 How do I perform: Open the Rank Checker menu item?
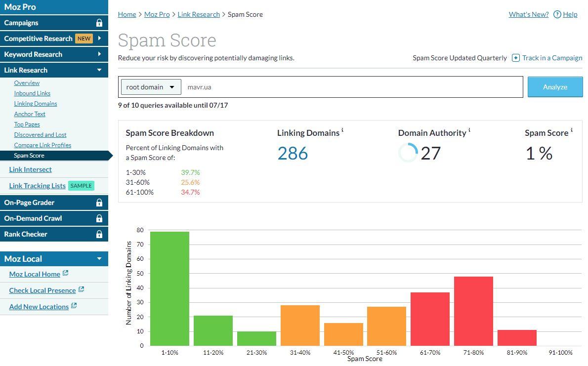tap(54, 234)
